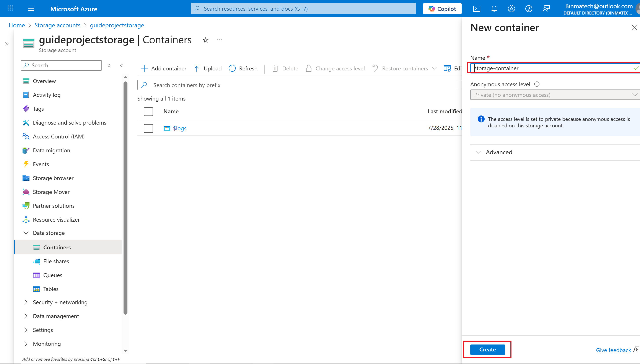Collapse the sidebar with double-chevron icon

[122, 65]
